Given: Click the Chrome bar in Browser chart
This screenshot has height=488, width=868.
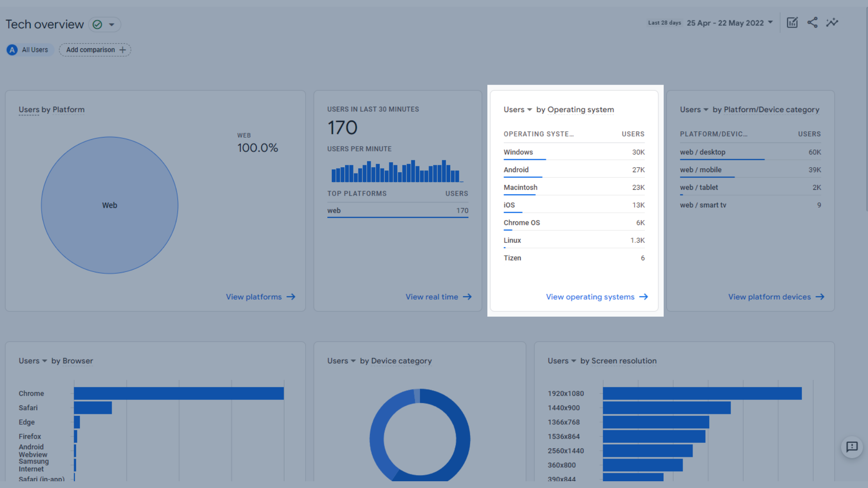Looking at the screenshot, I should [x=179, y=393].
